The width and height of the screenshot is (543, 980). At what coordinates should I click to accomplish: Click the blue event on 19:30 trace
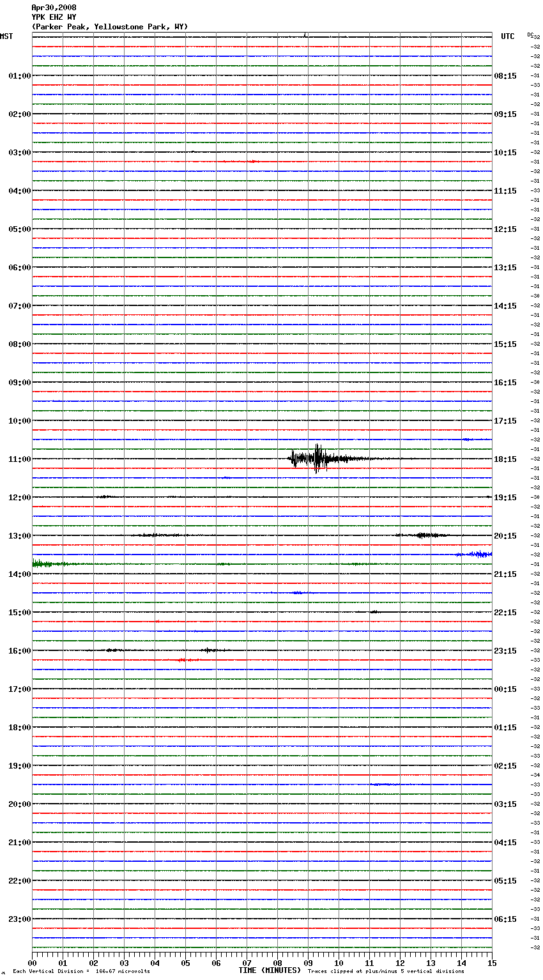[x=385, y=784]
